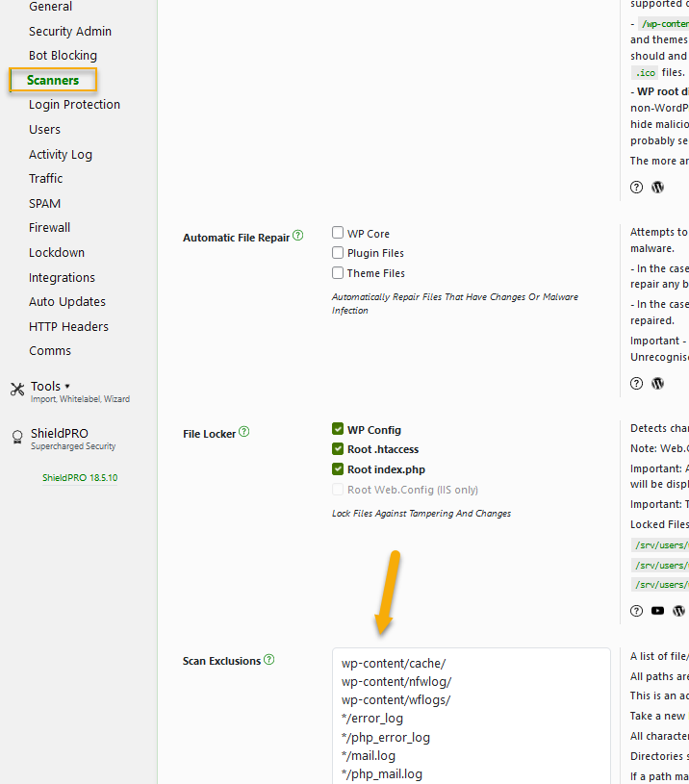Open help icon under File Locker description
The height and width of the screenshot is (784, 689).
click(x=636, y=611)
